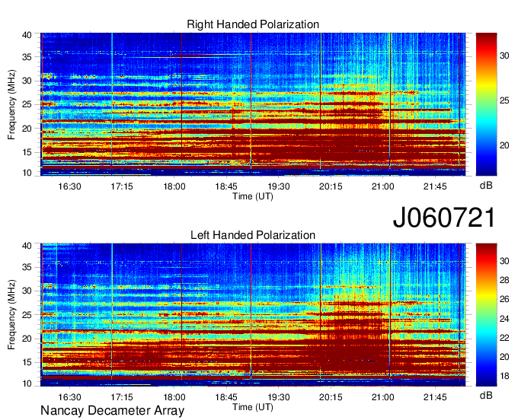Screen dimensions: 518x420
Task: Click 26 label on left-handed color bar
Action: 504,300
